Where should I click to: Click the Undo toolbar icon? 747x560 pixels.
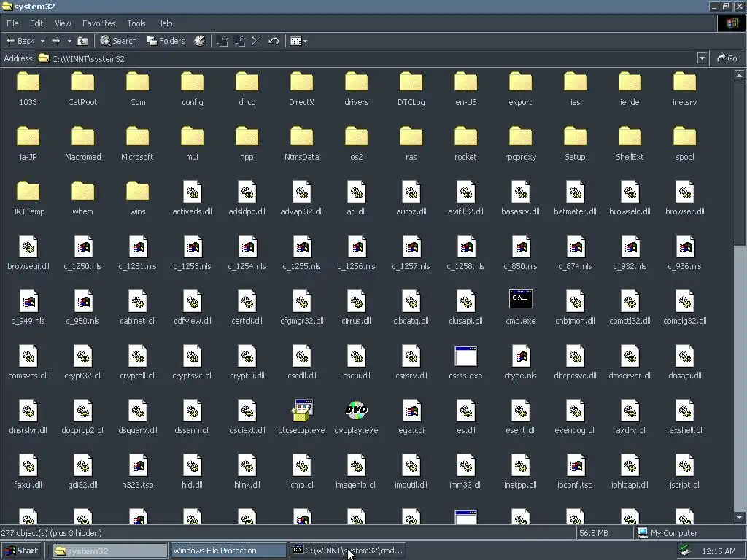274,41
